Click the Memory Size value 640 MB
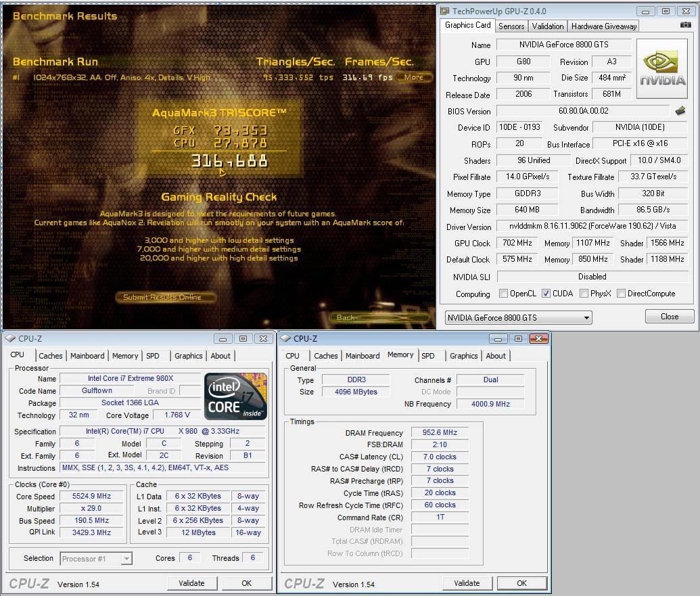This screenshot has height=596, width=700. click(x=527, y=210)
